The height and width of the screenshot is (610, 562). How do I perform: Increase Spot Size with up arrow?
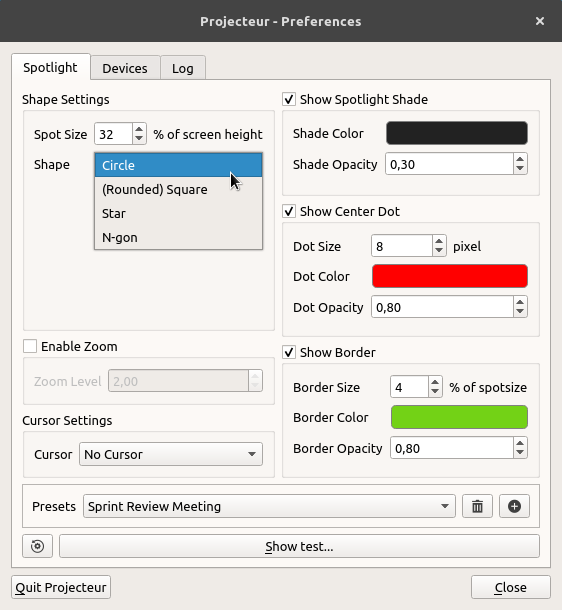click(x=139, y=129)
